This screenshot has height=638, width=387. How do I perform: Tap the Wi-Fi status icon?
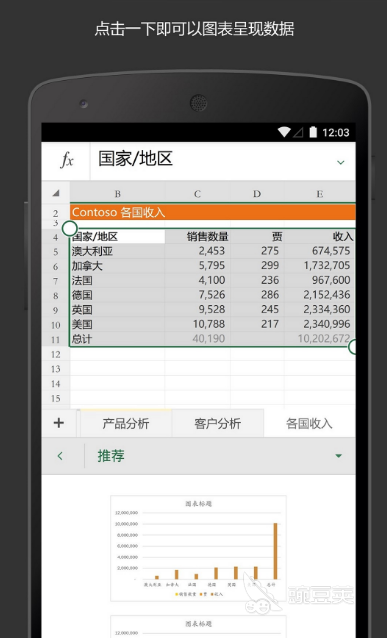click(284, 132)
